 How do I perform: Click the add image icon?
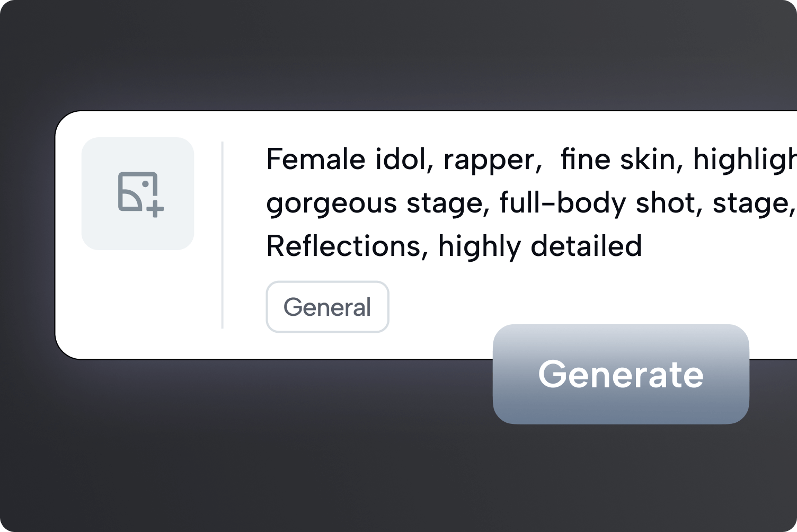[x=140, y=194]
